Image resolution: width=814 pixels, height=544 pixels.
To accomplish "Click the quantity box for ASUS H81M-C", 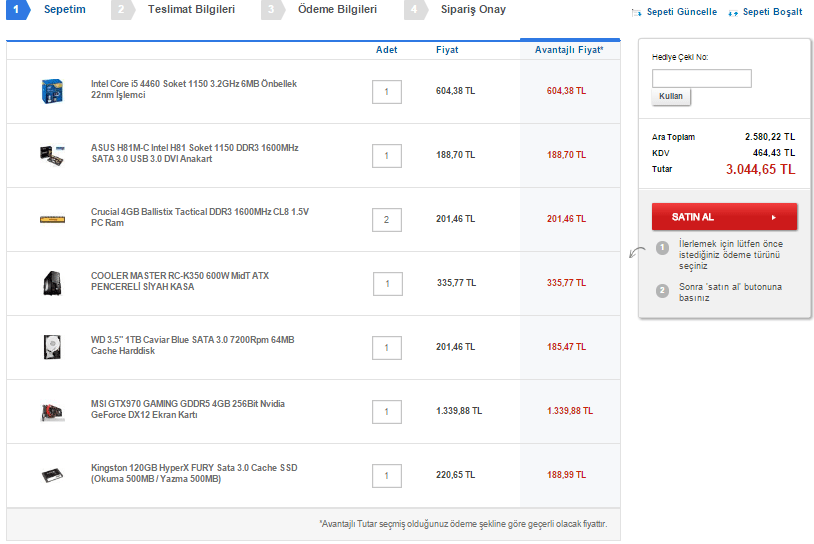I will tap(387, 156).
